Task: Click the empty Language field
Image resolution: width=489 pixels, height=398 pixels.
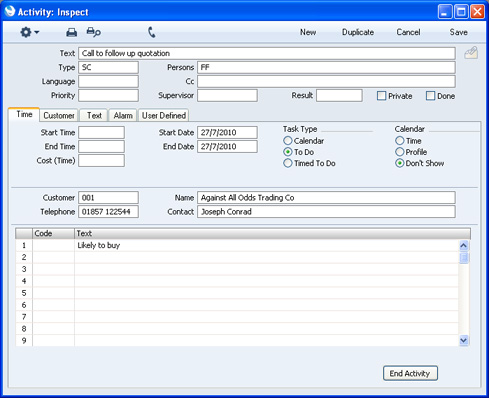Action: coord(108,81)
